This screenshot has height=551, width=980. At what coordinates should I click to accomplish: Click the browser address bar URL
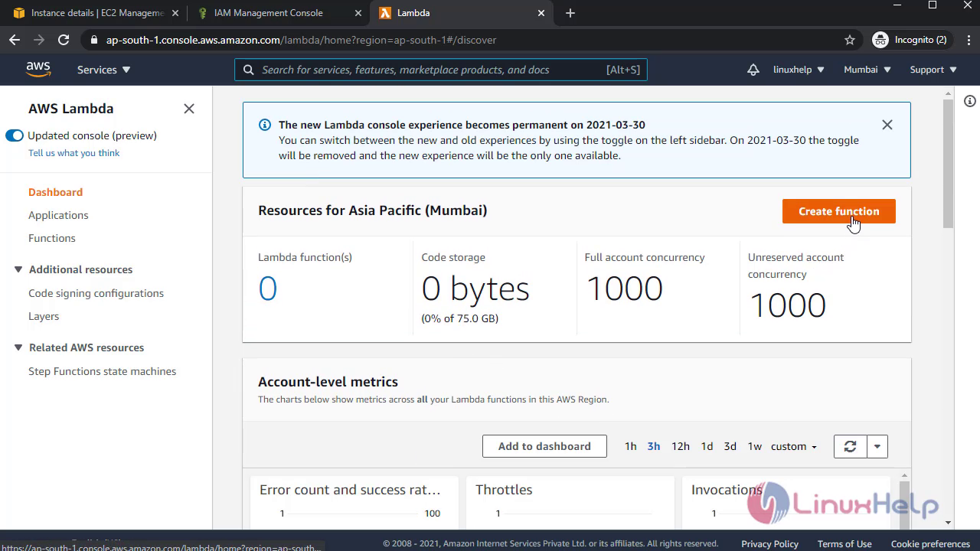pos(301,40)
